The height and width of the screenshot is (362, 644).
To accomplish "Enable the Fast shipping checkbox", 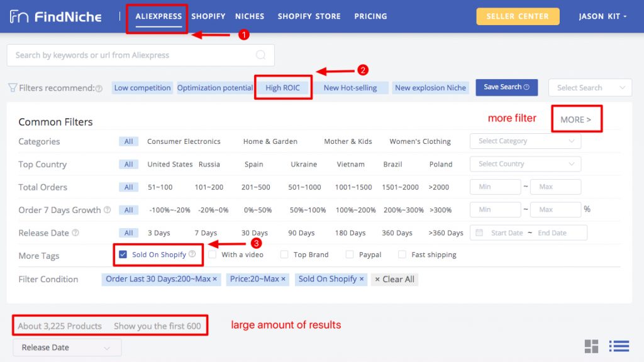I will click(x=402, y=255).
